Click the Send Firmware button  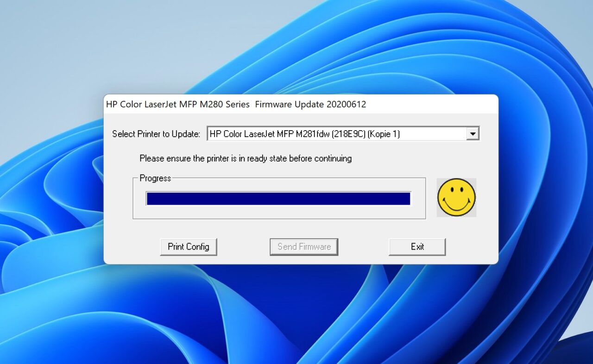[x=304, y=247]
